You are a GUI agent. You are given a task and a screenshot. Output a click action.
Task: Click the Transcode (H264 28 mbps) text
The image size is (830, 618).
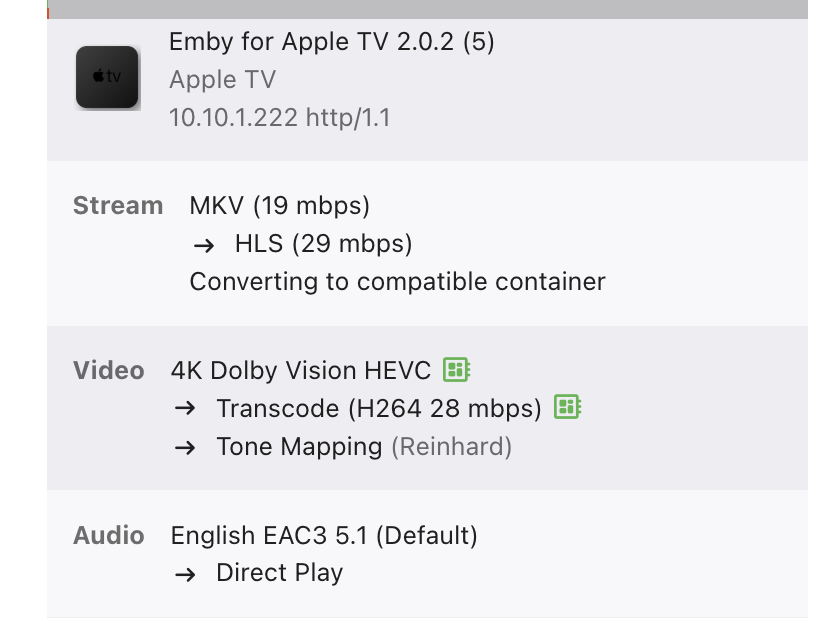tap(379, 408)
